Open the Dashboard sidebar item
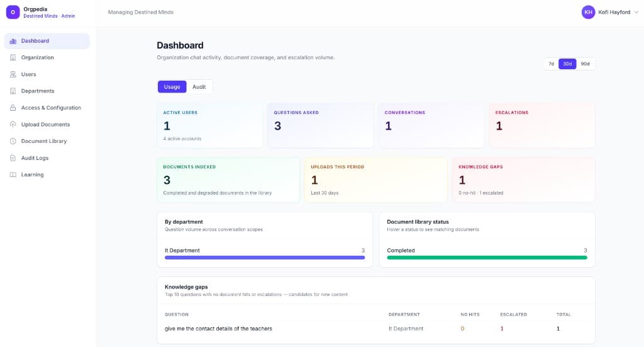 (47, 41)
